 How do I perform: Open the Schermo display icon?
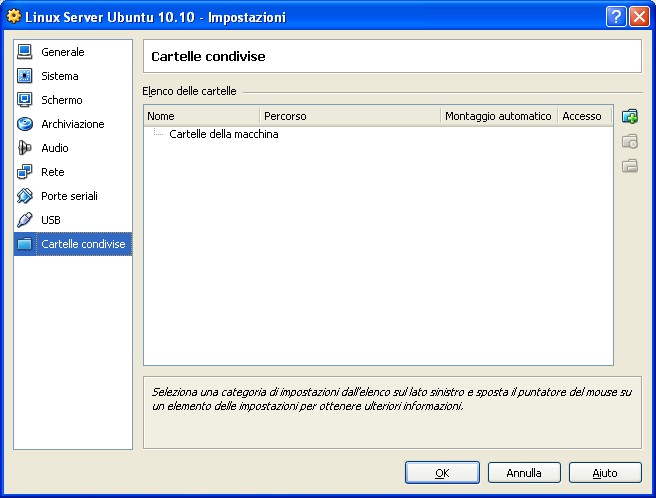tap(25, 100)
